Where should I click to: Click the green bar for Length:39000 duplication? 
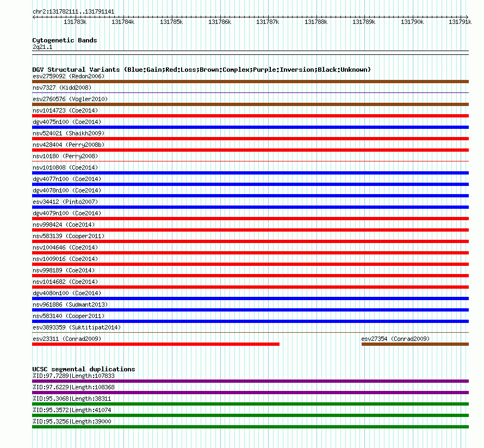point(250,427)
